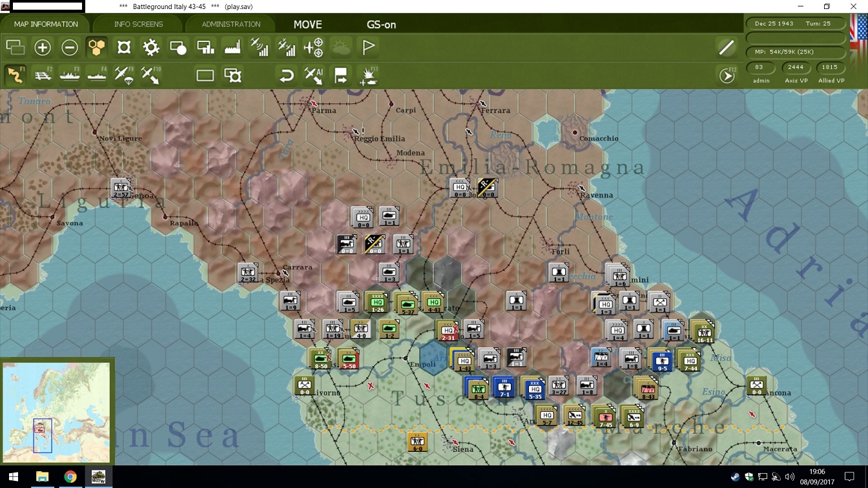Screen dimensions: 868x488
Task: Select the 2=57 unit at Genoa
Action: click(x=121, y=188)
